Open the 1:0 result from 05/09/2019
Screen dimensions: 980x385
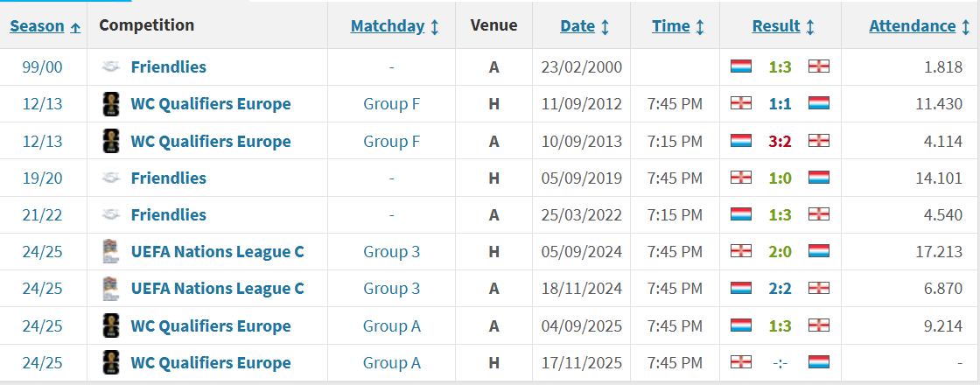click(x=780, y=178)
